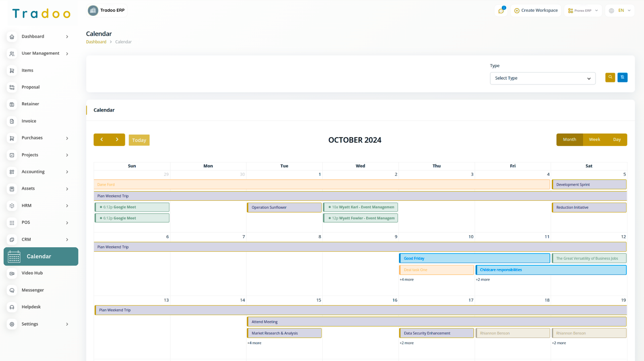The image size is (644, 361).
Task: Advance to next month arrow
Action: click(x=117, y=139)
